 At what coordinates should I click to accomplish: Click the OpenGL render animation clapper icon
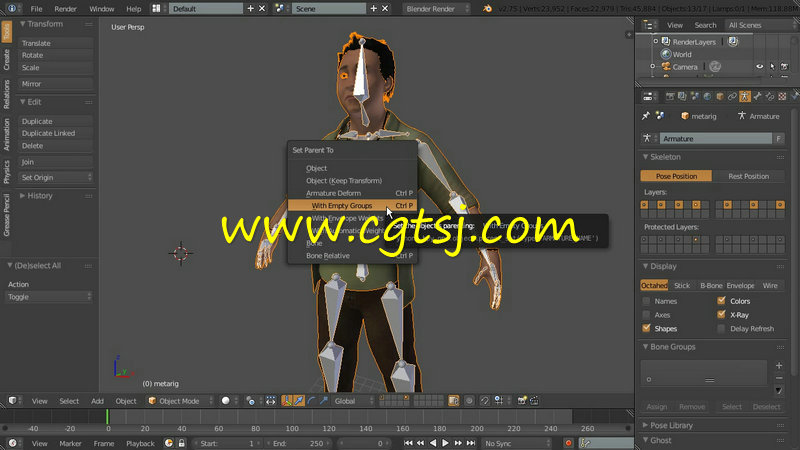point(534,401)
